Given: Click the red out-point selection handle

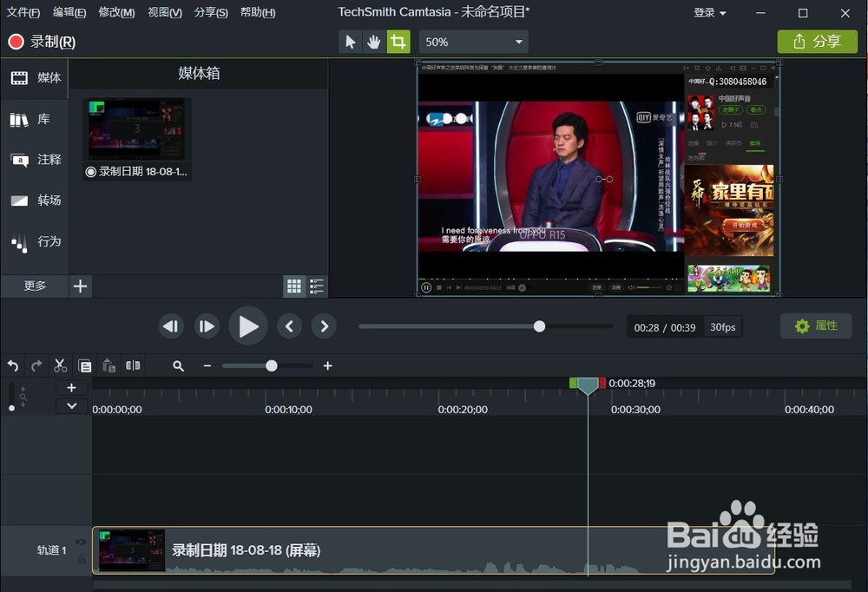Looking at the screenshot, I should click(602, 383).
